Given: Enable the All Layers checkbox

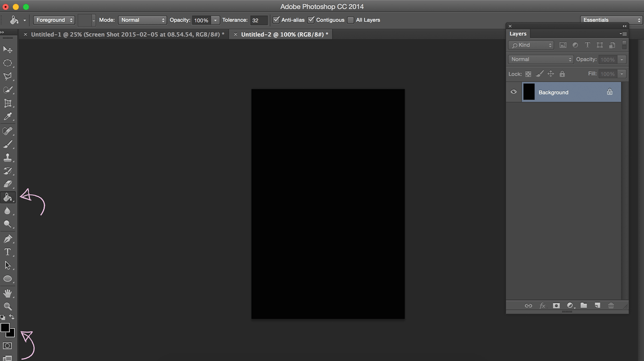Looking at the screenshot, I should (x=351, y=20).
